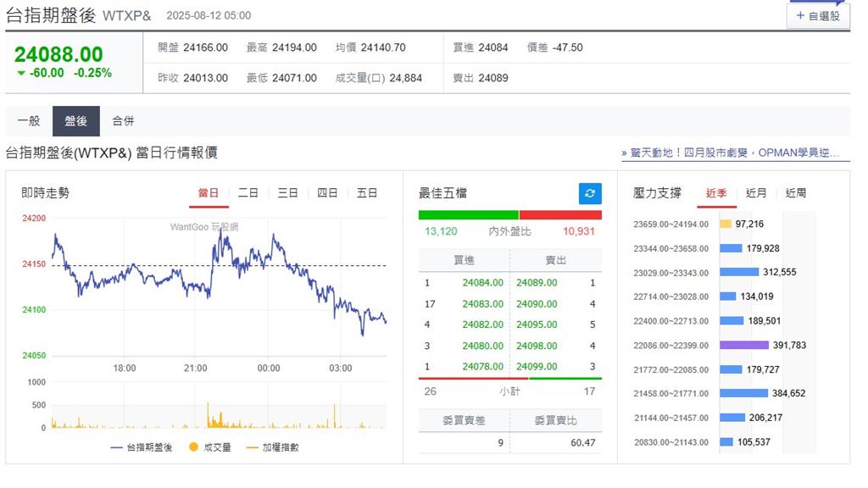The width and height of the screenshot is (868, 488).
Task: Click the 開盤 24166.00 value
Action: tap(205, 47)
